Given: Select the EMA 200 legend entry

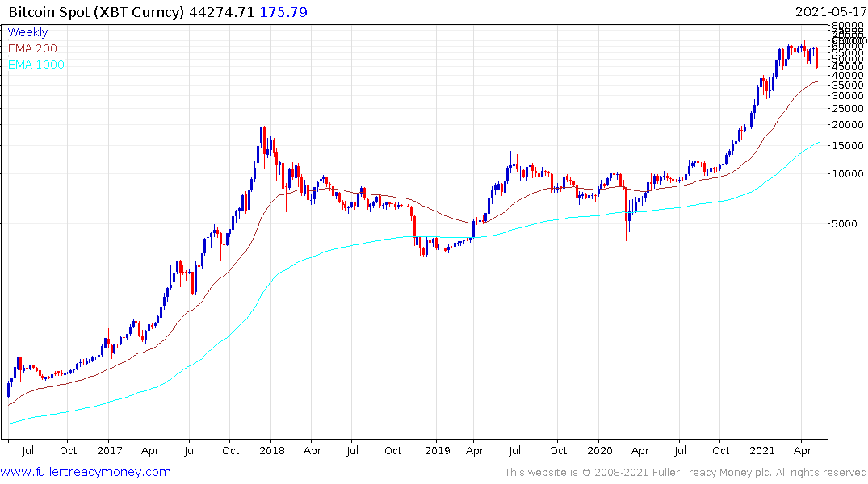Looking at the screenshot, I should (x=32, y=48).
